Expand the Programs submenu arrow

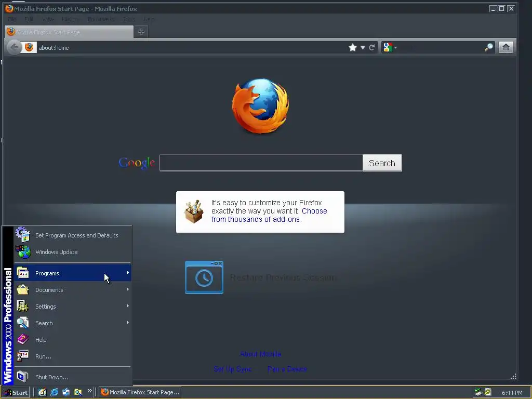click(128, 273)
